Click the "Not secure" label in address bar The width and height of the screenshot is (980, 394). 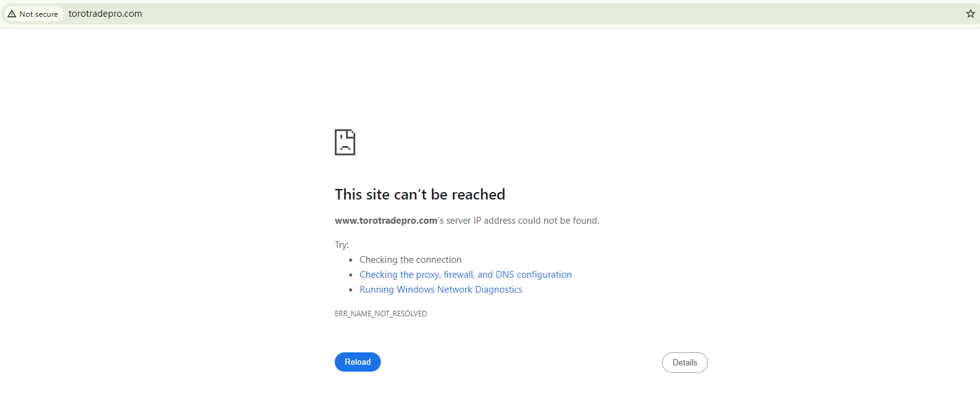[x=39, y=14]
